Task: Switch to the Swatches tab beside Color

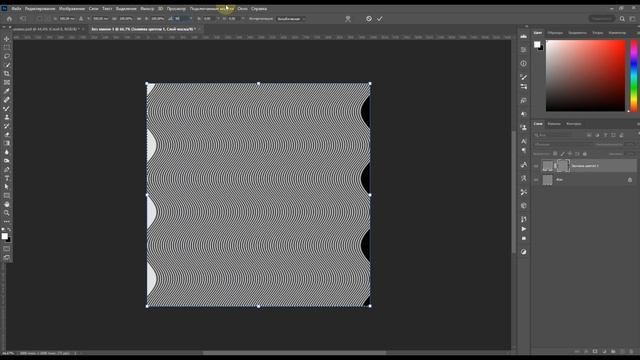Action: 555,33
